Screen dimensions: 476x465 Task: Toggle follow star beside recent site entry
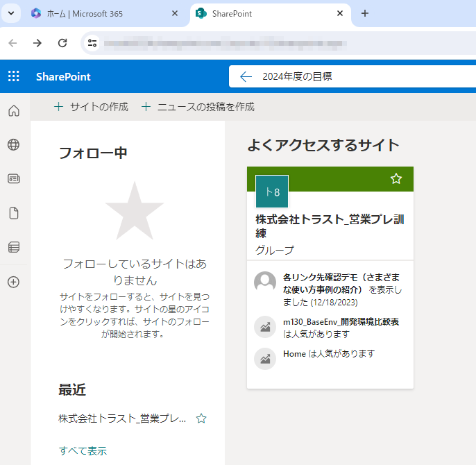tap(201, 418)
